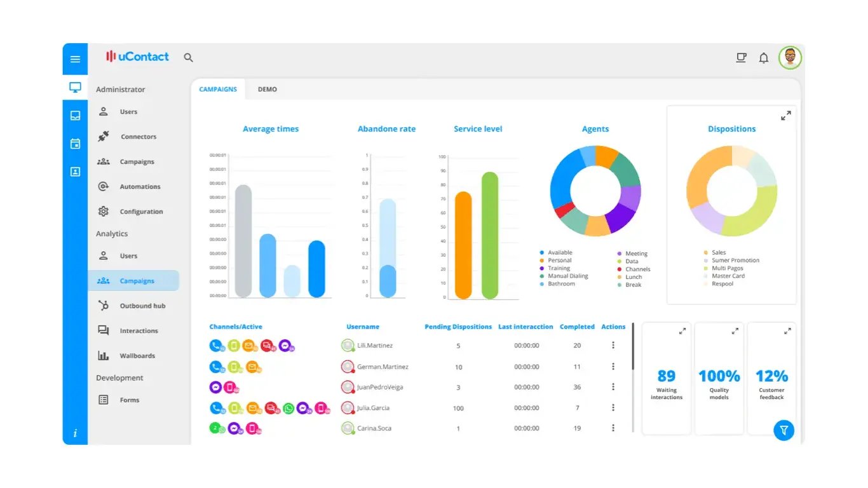Click Lili.Martinez's red chat channel icon
Screen dimensions: 868x488
(x=267, y=346)
